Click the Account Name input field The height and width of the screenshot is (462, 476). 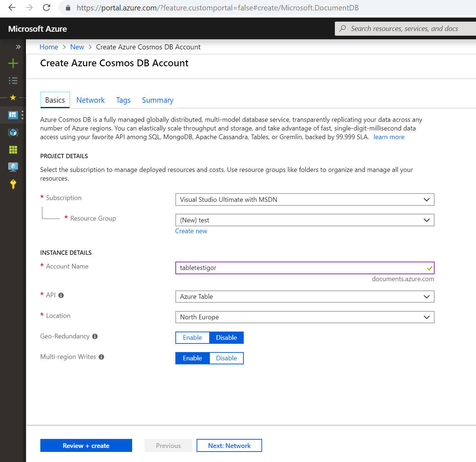305,268
